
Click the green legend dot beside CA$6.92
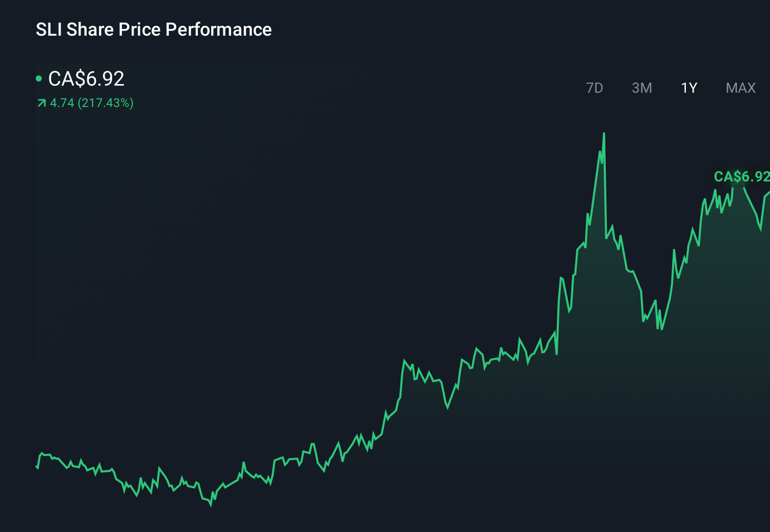40,78
